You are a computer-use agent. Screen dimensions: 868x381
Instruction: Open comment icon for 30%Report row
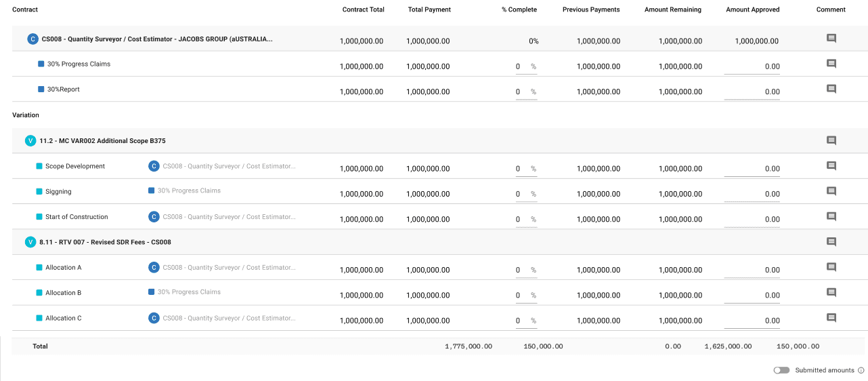click(831, 89)
